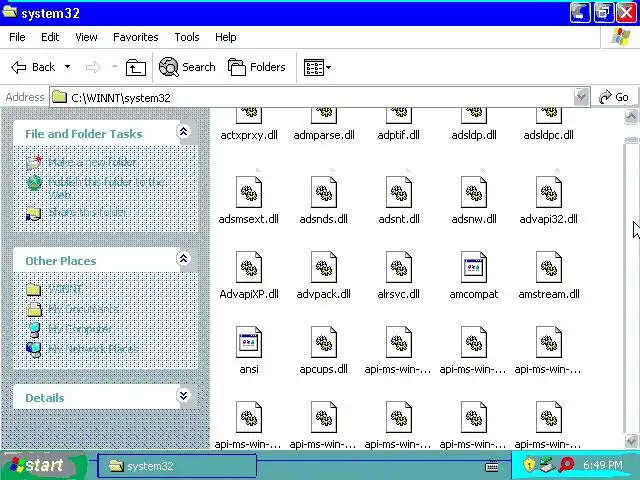
Task: Click the My Documents folder icon
Action: pyautogui.click(x=34, y=309)
